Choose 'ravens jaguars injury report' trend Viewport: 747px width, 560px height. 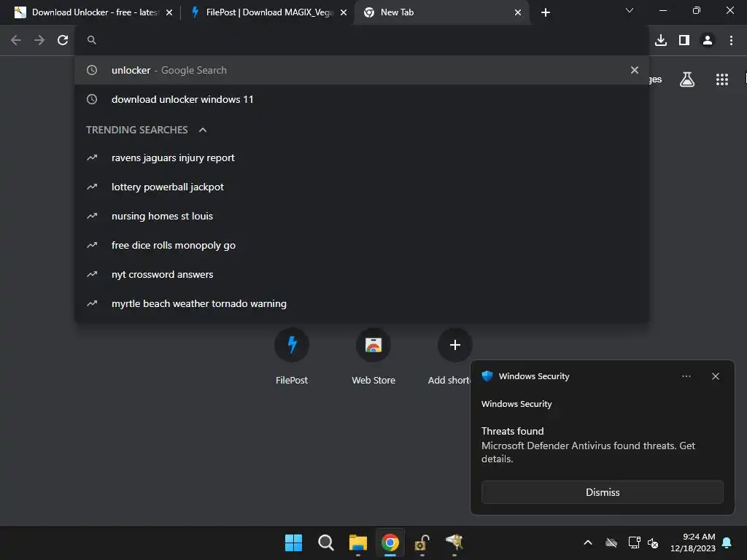pos(362,157)
